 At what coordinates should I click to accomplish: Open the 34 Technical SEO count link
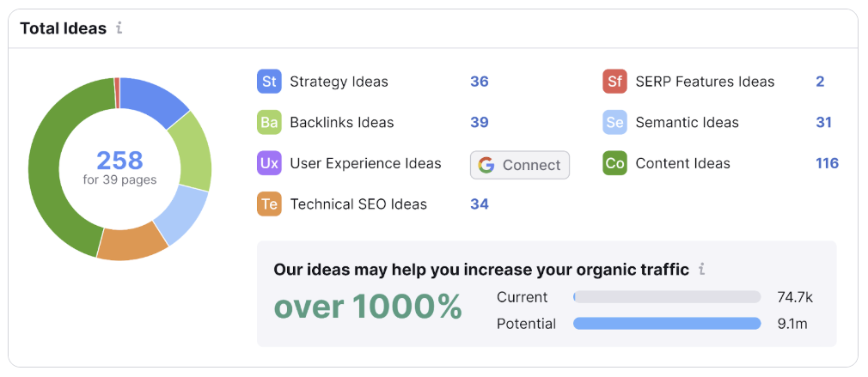[x=479, y=204]
